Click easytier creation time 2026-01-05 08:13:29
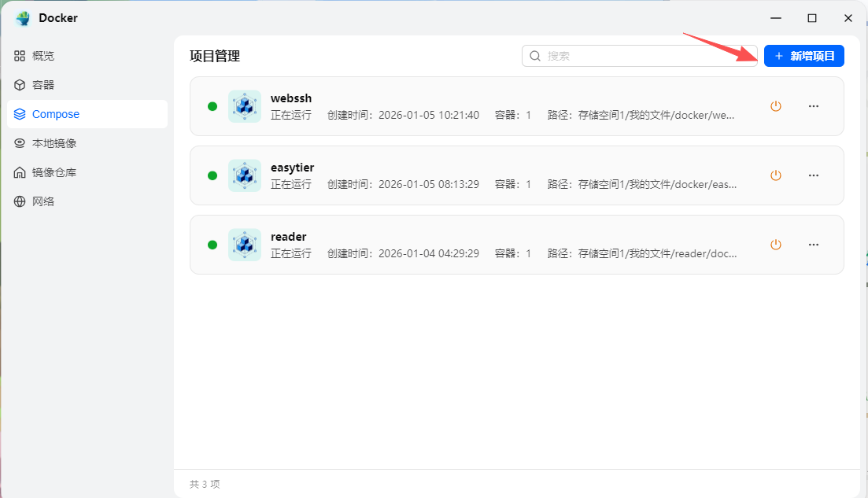868x498 pixels. (403, 184)
